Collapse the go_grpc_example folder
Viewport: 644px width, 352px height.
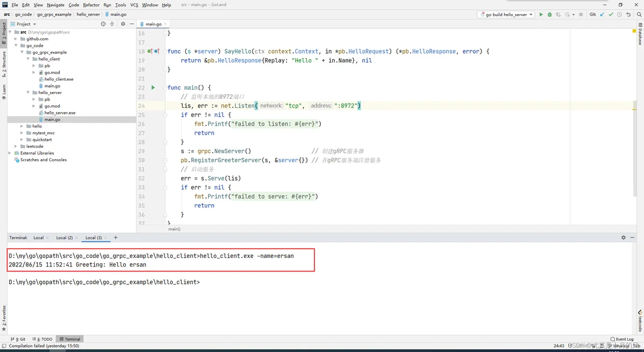[x=22, y=52]
